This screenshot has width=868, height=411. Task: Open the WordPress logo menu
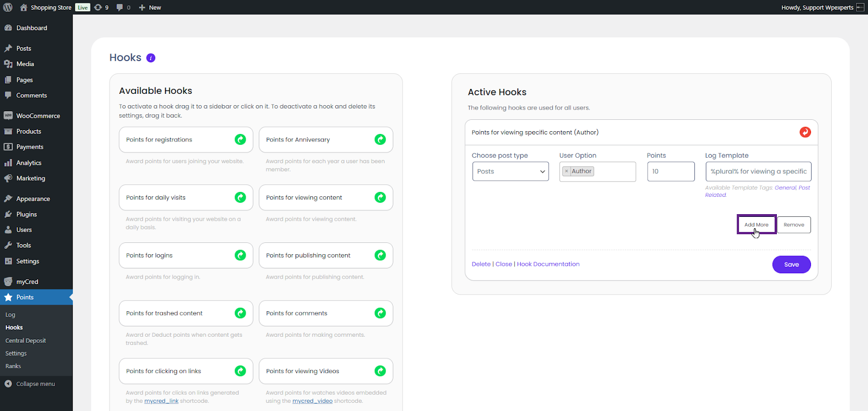click(8, 8)
